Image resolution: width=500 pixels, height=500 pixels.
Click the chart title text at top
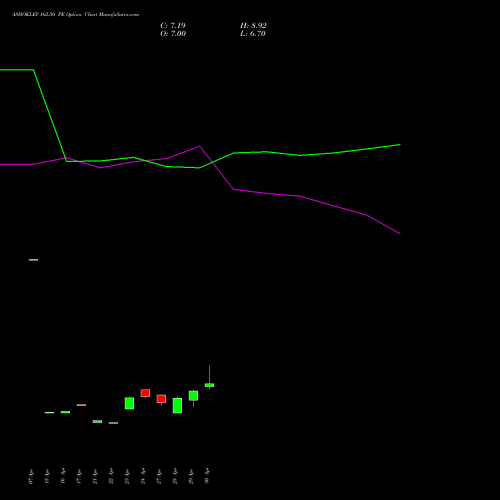75,14
